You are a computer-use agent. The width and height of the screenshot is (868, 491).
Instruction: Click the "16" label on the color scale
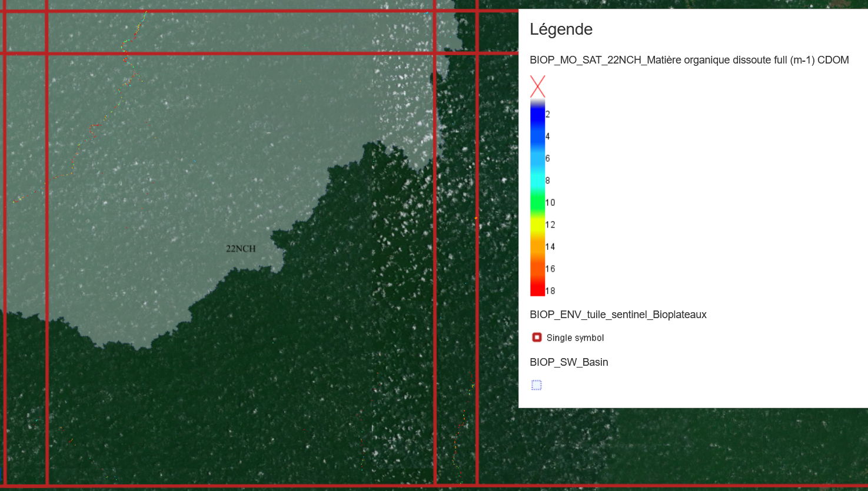[550, 269]
